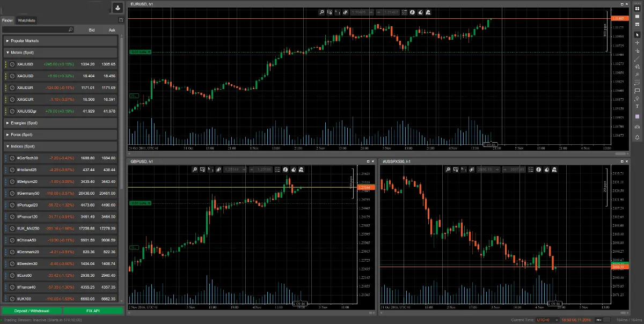This screenshot has height=324, width=644.
Task: Select the trend line drawing tool
Action: [637, 58]
